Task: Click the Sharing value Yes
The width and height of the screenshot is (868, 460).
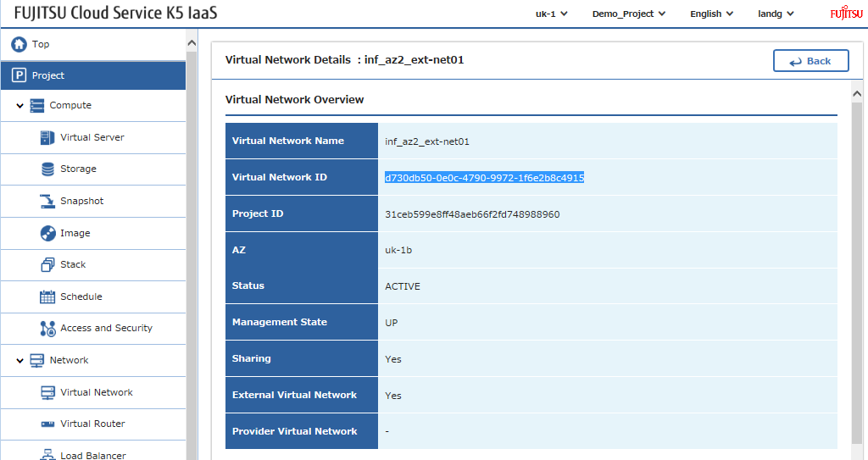Action: click(x=393, y=359)
